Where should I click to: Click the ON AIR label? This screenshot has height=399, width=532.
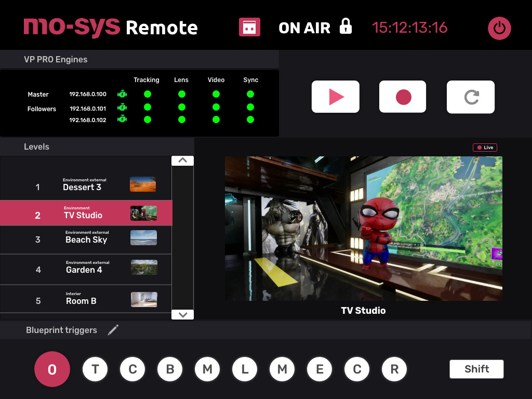304,28
